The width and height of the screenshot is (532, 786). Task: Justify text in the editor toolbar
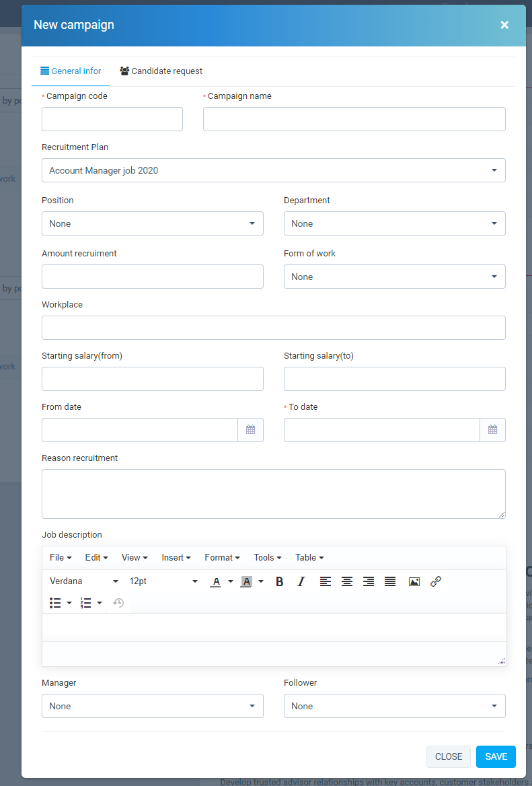click(390, 581)
